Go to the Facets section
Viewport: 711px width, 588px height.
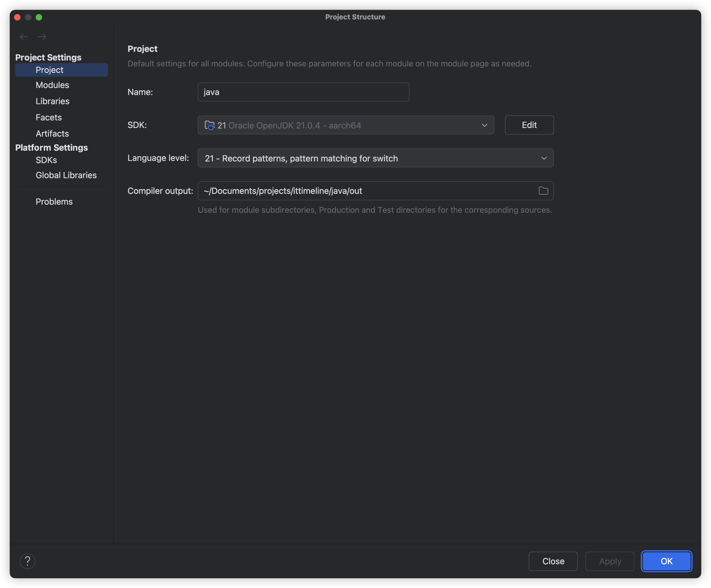tap(49, 117)
